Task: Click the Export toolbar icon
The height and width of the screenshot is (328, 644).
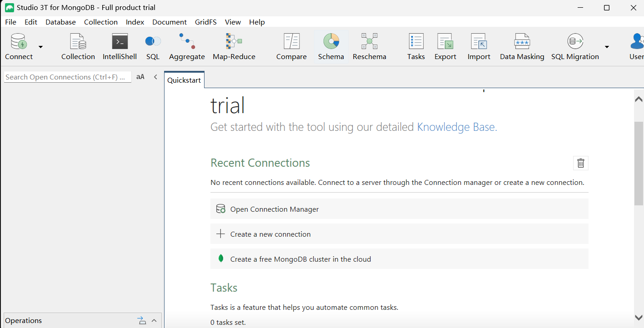Action: (x=445, y=47)
